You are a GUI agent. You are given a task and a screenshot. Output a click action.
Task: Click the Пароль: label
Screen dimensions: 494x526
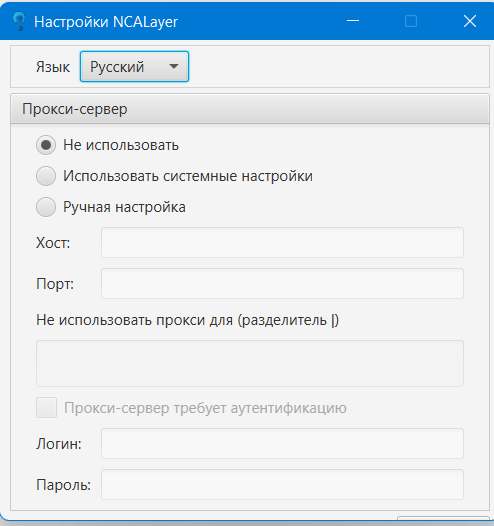click(63, 485)
